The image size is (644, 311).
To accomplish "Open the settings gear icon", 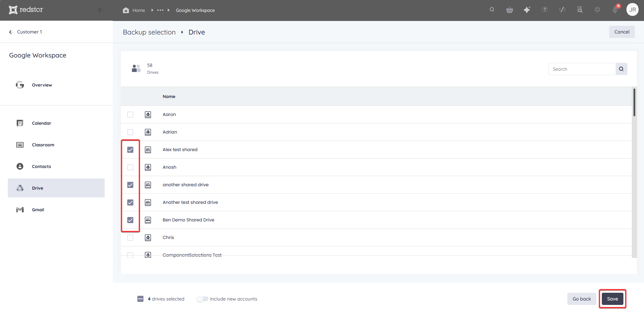I will [x=597, y=10].
